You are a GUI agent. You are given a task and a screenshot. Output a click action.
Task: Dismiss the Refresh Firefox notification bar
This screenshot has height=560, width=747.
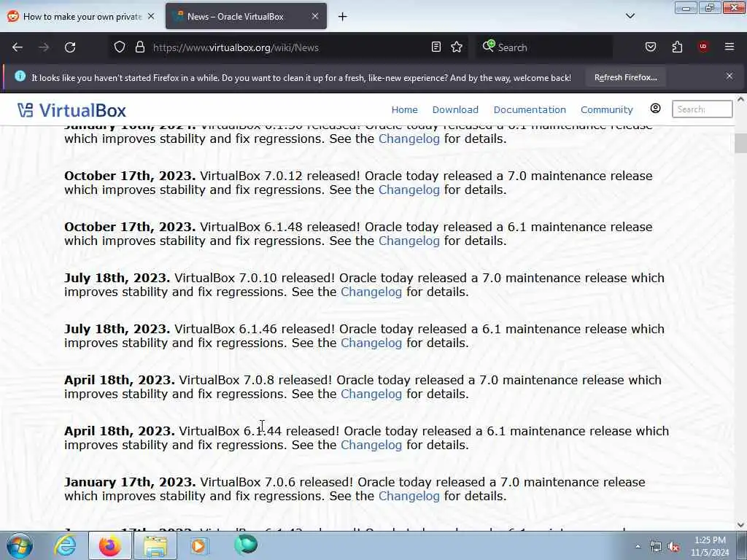pyautogui.click(x=729, y=76)
